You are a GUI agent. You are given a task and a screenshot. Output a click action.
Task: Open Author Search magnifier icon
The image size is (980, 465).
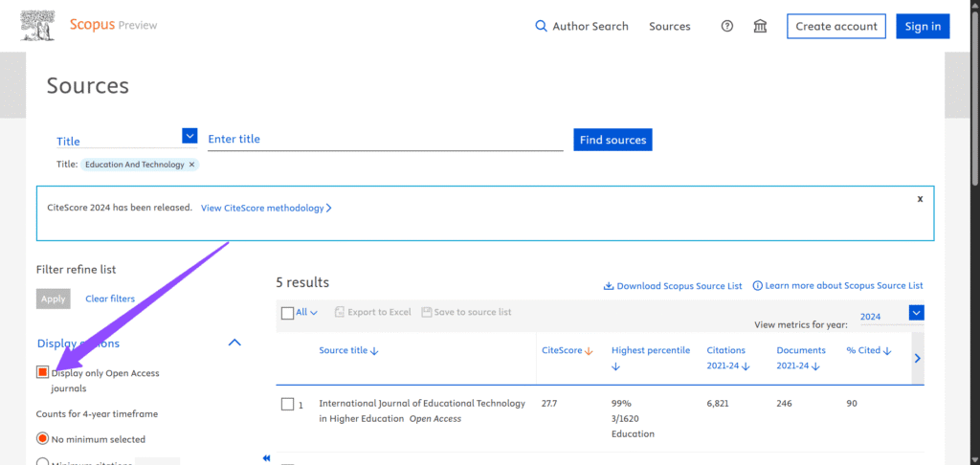(x=541, y=26)
